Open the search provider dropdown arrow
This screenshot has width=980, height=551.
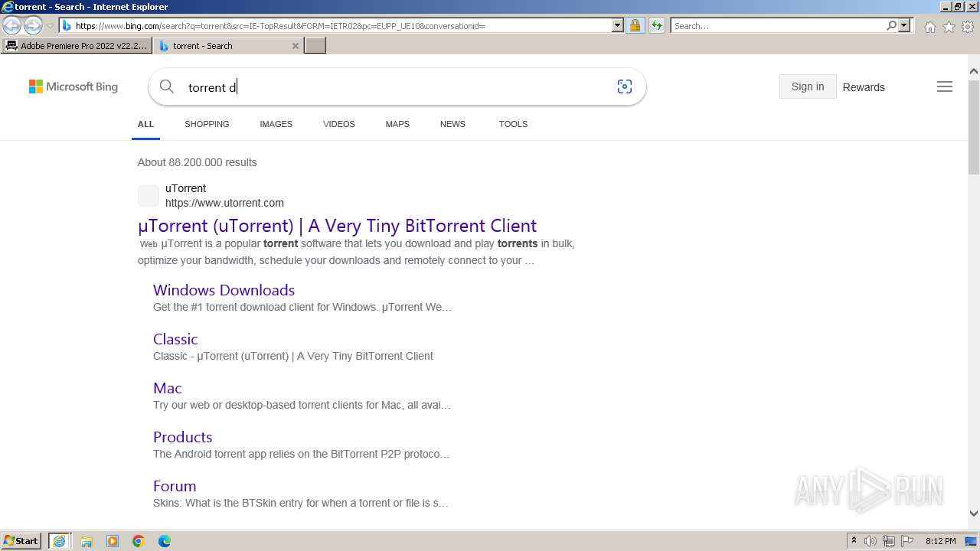pyautogui.click(x=904, y=25)
